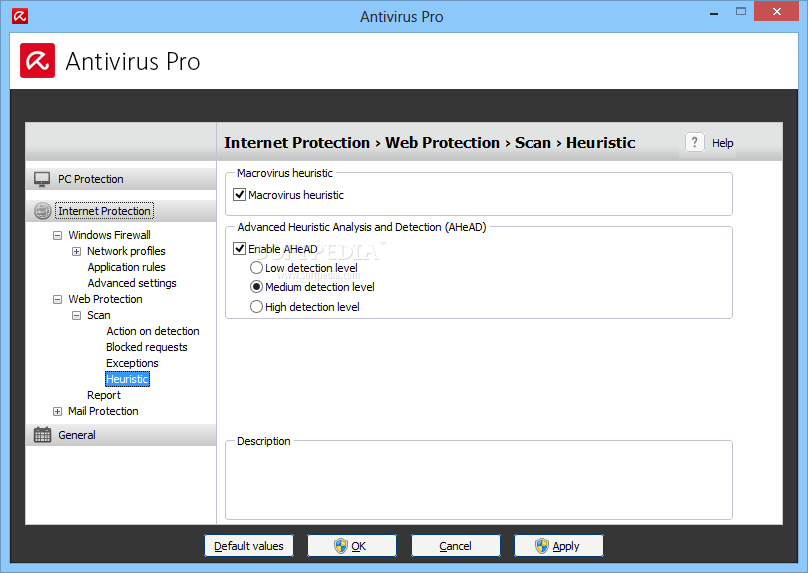Select Mail Protection tree item
Screen dimensions: 808x573
[103, 411]
